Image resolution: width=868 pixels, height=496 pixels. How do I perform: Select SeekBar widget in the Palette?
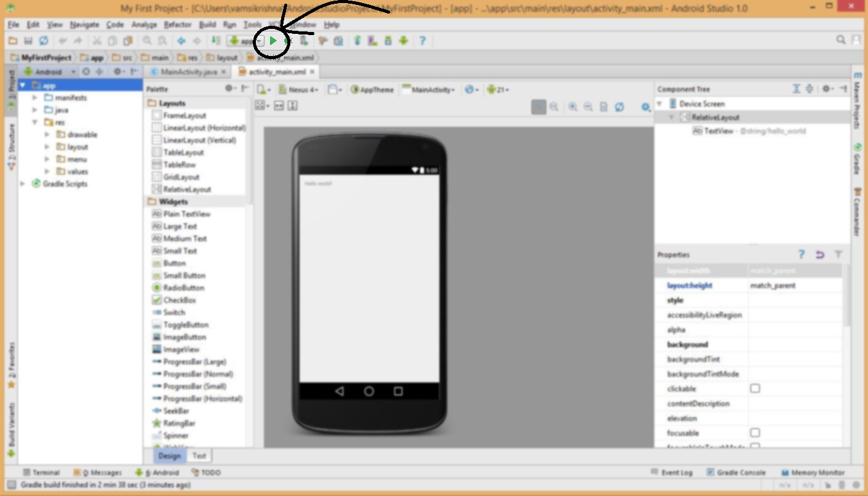(x=170, y=411)
